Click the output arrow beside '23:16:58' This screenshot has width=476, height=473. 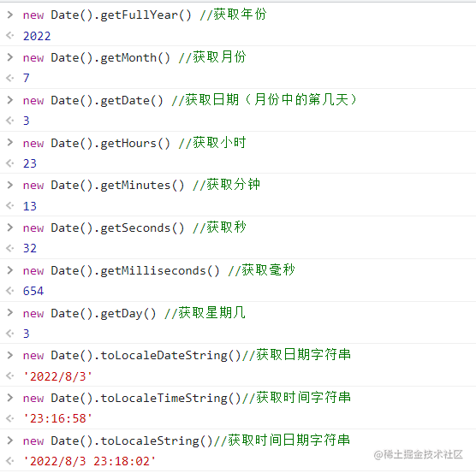point(10,418)
